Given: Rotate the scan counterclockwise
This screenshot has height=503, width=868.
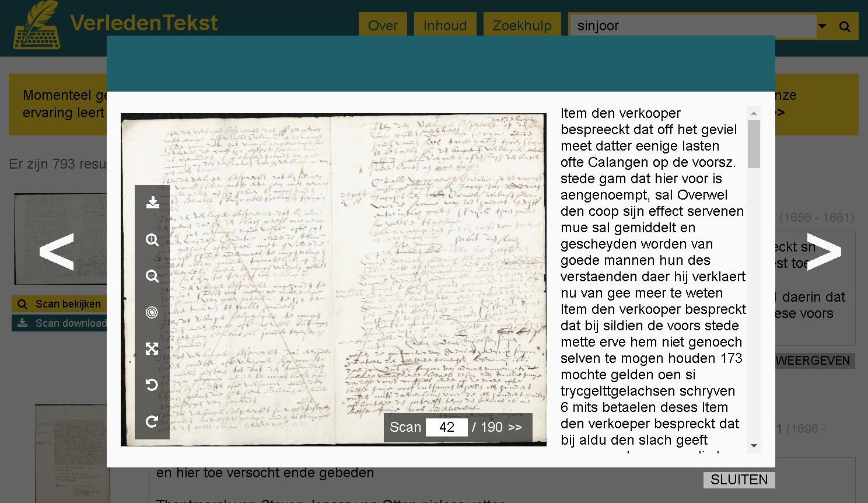Looking at the screenshot, I should [152, 385].
